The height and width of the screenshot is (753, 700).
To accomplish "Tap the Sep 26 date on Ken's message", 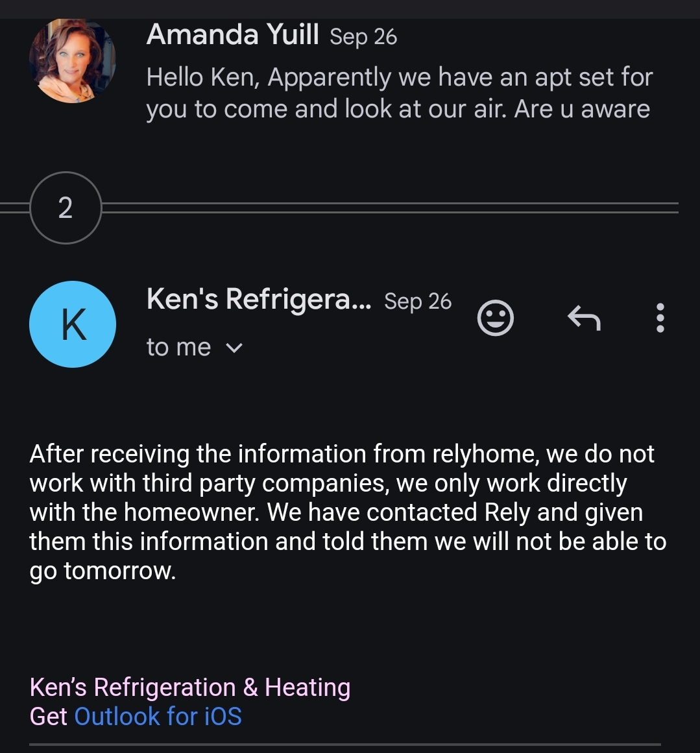I will pos(418,302).
